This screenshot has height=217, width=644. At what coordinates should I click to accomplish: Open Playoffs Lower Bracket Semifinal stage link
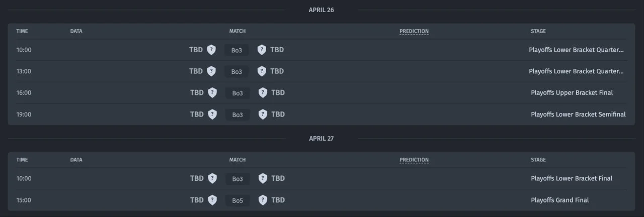(578, 114)
